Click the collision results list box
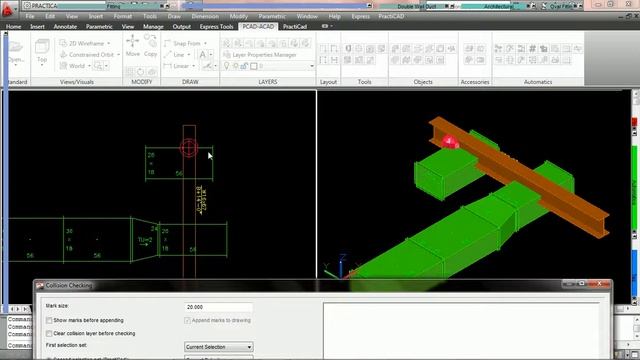This screenshot has height=360, width=640. tap(461, 331)
